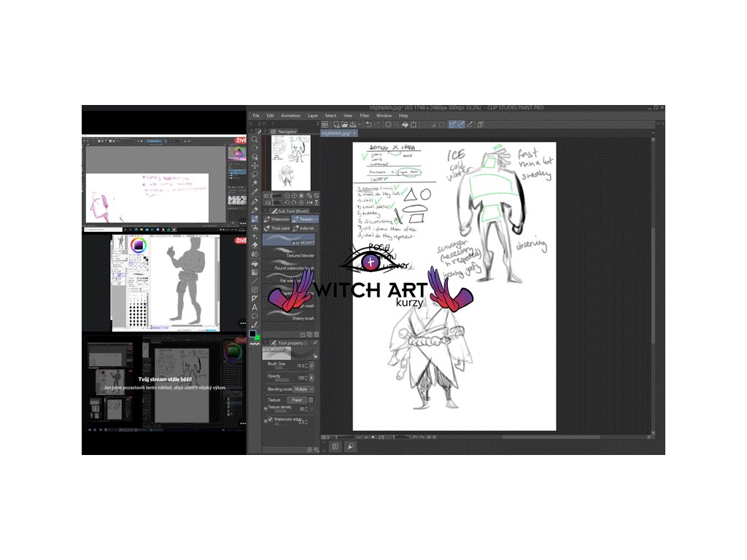Screen dimensions: 747x560
Task: Click the Undo icon in the command bar
Action: (x=368, y=125)
